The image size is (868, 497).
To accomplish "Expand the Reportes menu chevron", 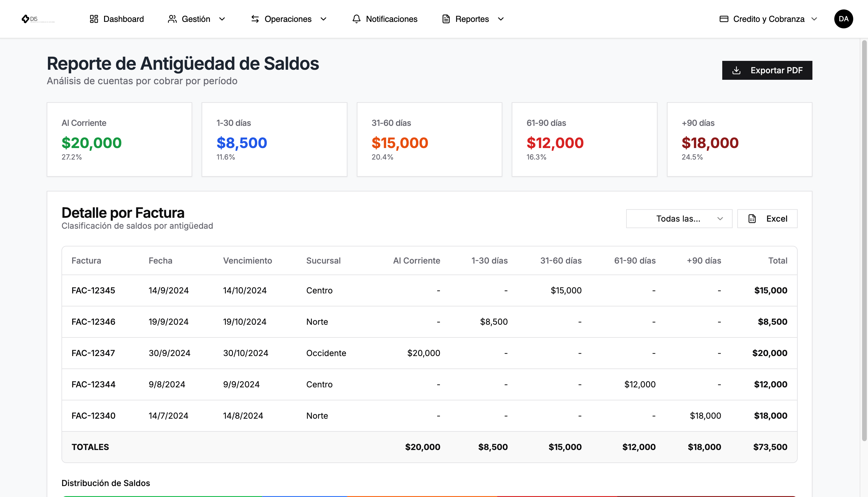I will pos(501,19).
